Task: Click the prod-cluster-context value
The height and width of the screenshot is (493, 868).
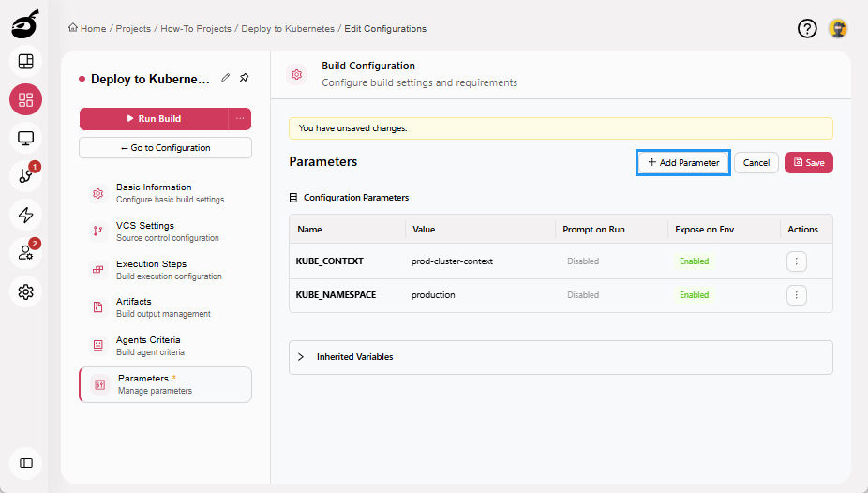Action: [452, 261]
